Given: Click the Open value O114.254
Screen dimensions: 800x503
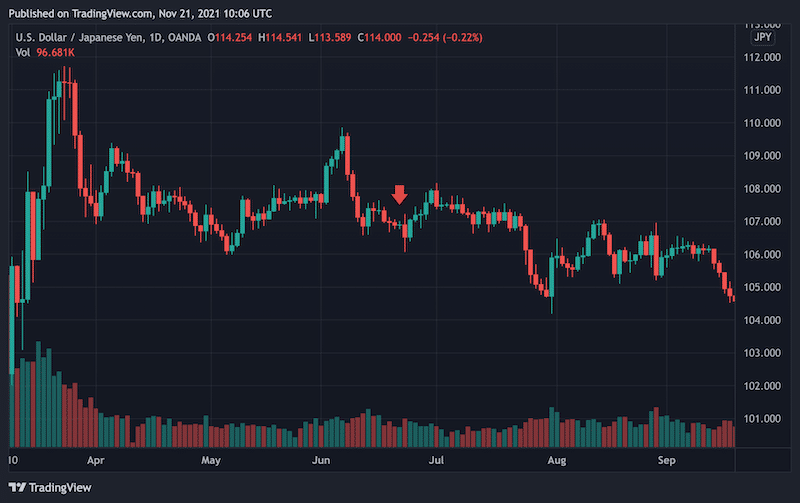Looking at the screenshot, I should [x=232, y=38].
